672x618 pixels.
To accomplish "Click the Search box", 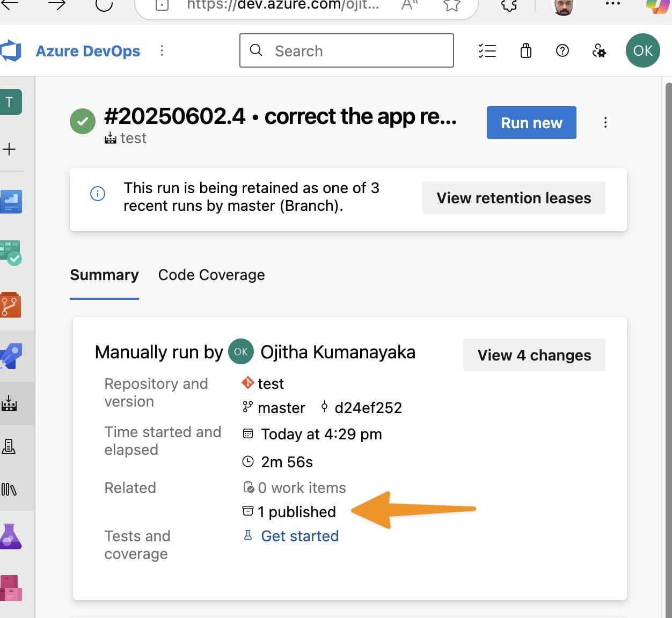I will click(347, 50).
